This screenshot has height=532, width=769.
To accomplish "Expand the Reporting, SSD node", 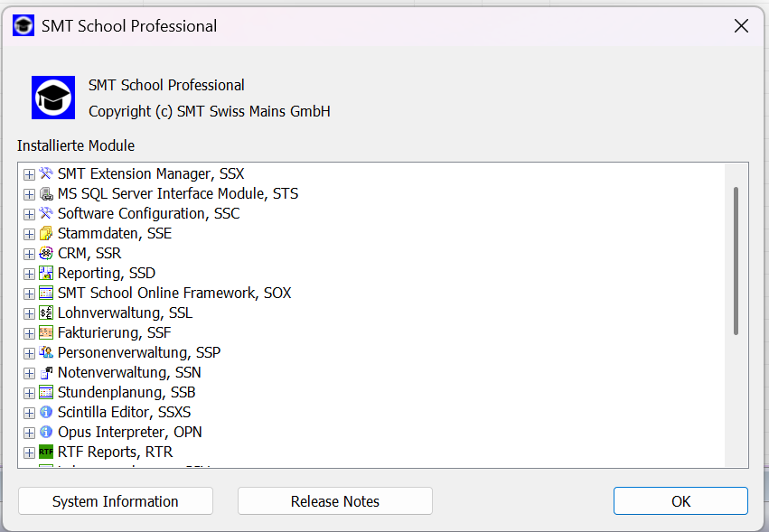I will (29, 274).
